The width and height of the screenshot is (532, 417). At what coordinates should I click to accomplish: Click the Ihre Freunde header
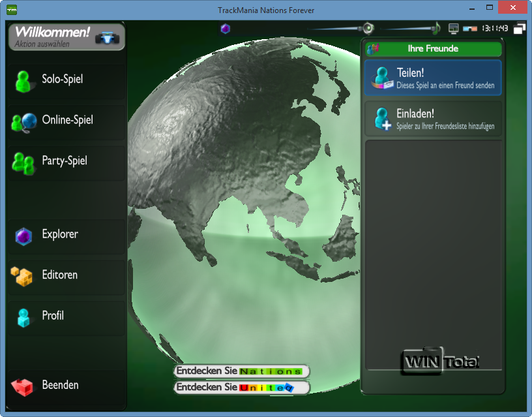click(433, 49)
